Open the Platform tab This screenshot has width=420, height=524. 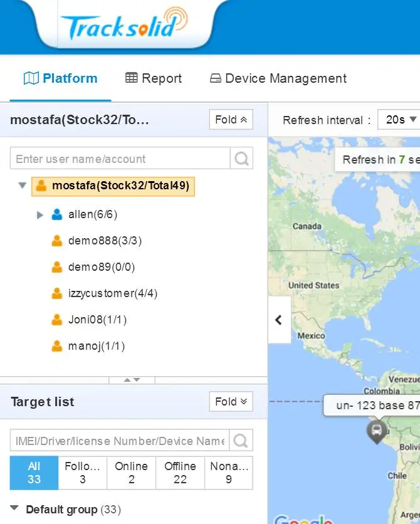click(x=60, y=78)
